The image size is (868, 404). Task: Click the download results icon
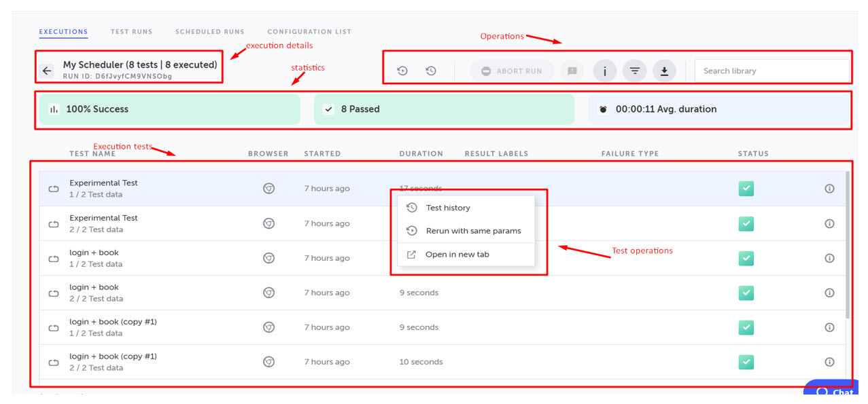(664, 71)
